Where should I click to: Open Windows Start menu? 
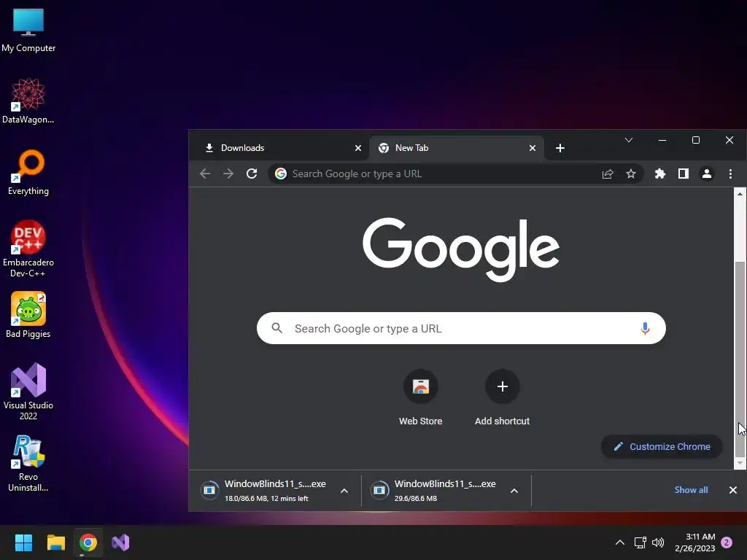[23, 542]
